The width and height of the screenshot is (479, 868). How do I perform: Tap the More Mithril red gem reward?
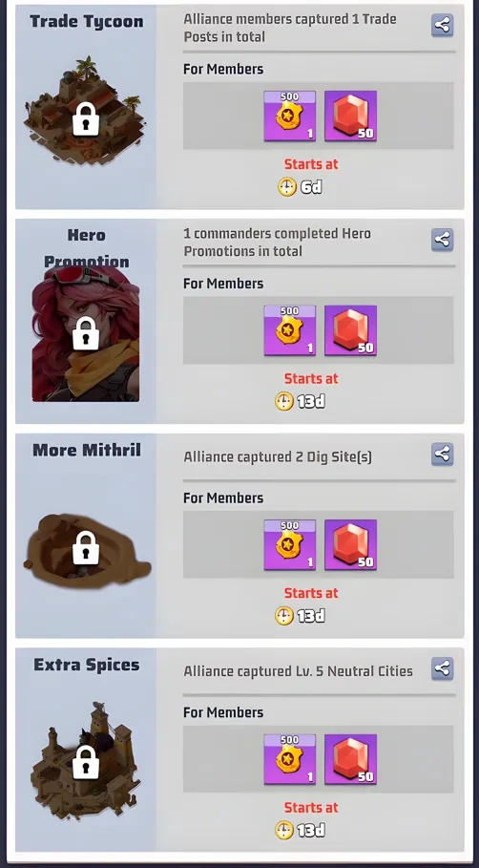point(351,544)
